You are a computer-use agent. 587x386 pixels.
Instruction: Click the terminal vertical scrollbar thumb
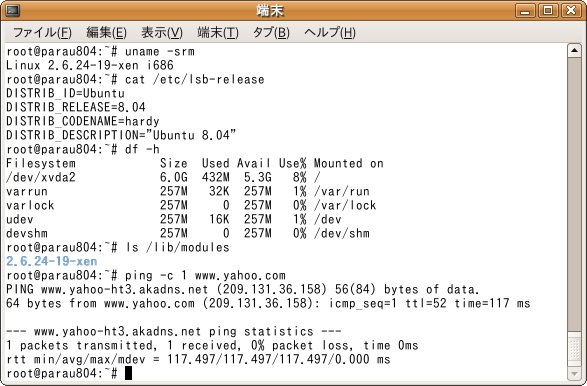(x=574, y=349)
